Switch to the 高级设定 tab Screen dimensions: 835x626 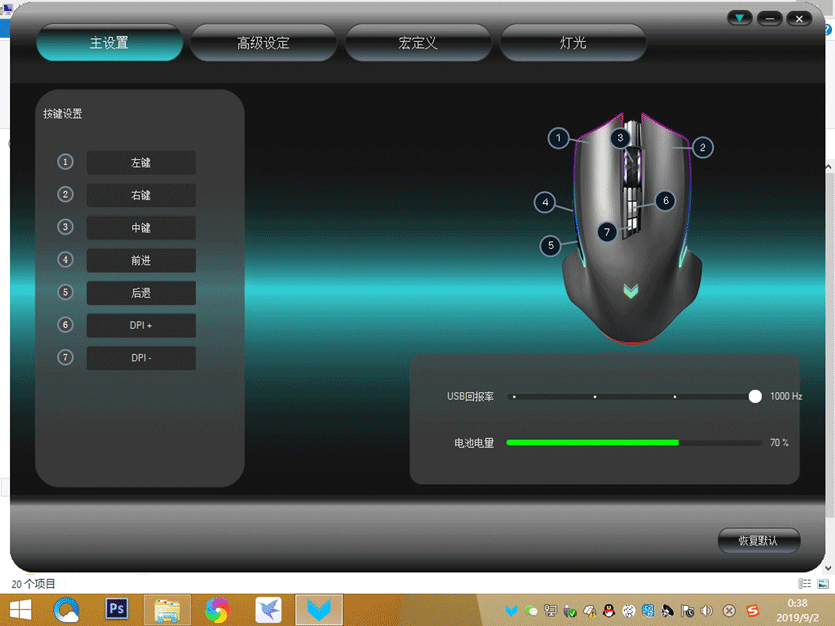[263, 43]
